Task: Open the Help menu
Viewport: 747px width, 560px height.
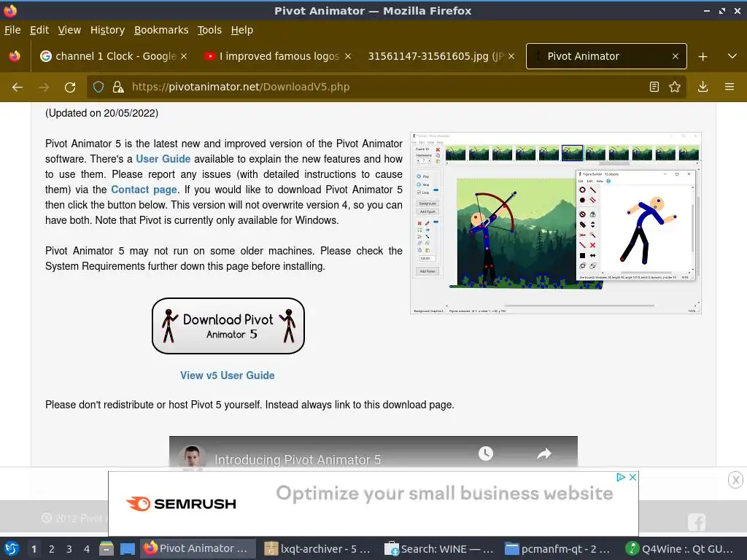Action: point(241,30)
